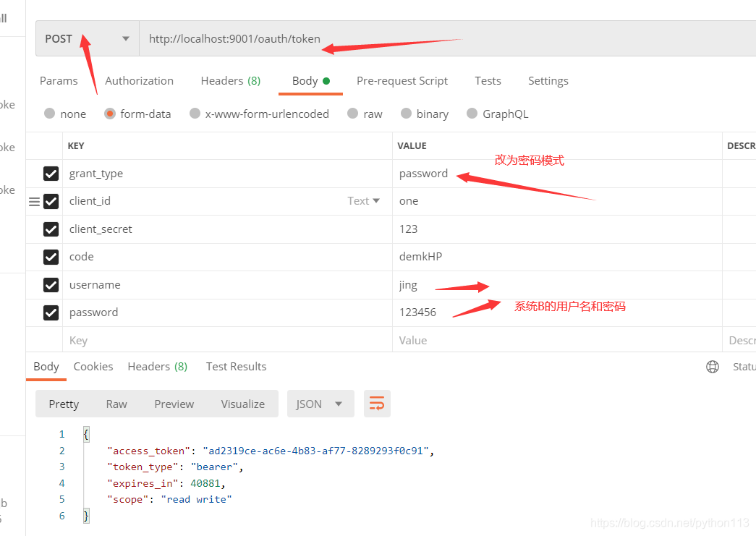Switch to the request Body tab
The image size is (756, 536).
click(310, 81)
